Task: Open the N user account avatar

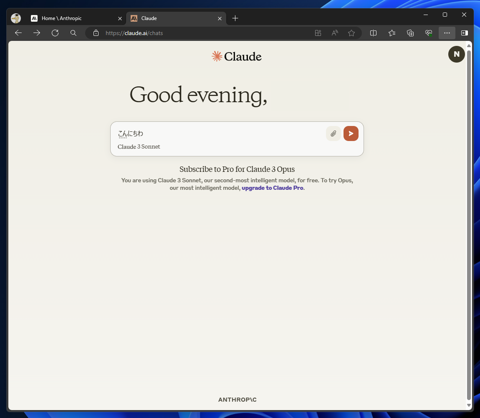Action: [456, 54]
